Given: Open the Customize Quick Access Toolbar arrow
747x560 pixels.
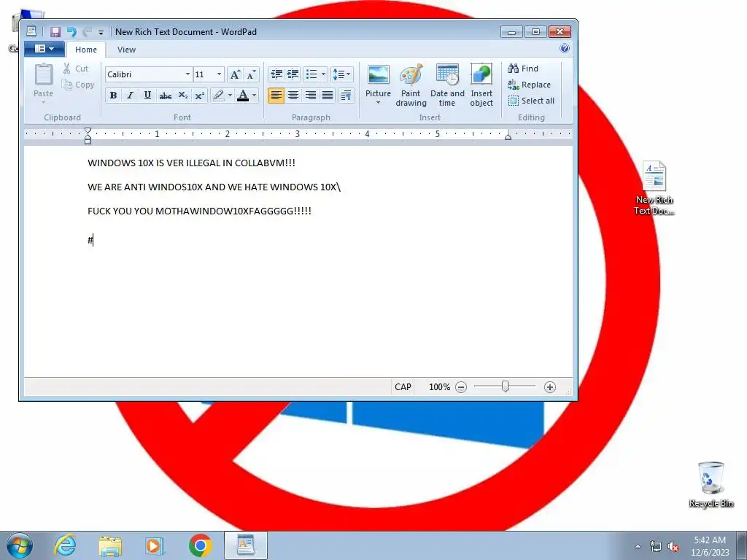Looking at the screenshot, I should point(101,32).
